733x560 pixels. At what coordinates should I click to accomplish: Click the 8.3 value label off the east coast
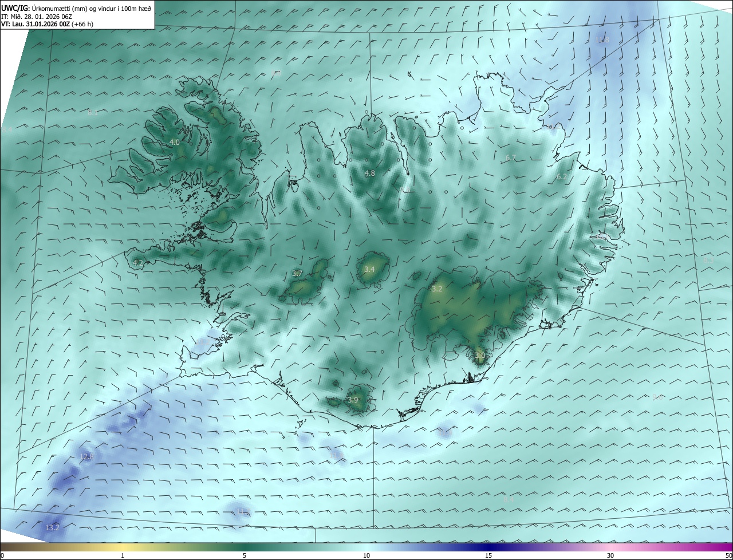click(708, 260)
